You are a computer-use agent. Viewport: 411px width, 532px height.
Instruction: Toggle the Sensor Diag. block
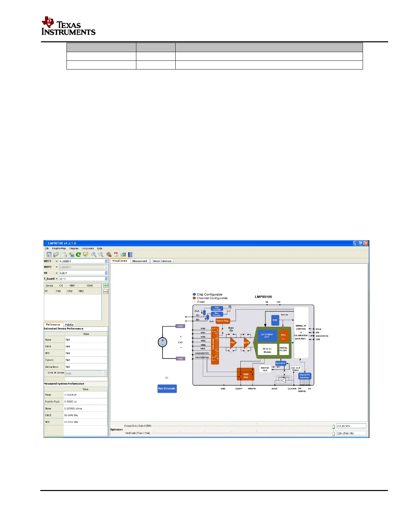tap(223, 321)
